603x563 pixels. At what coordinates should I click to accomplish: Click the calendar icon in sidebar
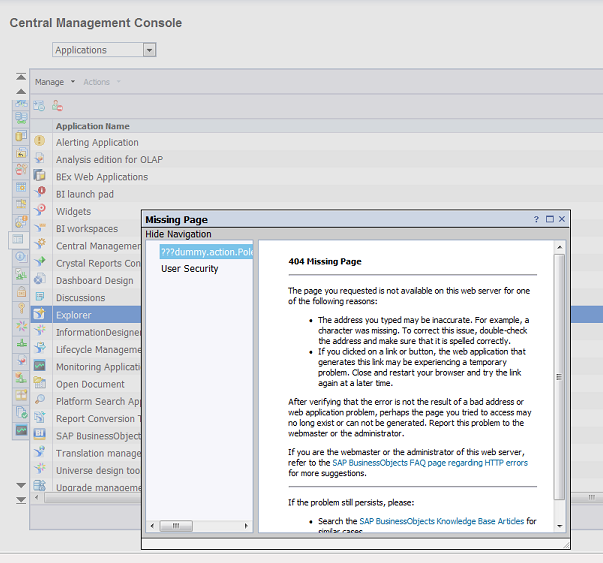22,187
